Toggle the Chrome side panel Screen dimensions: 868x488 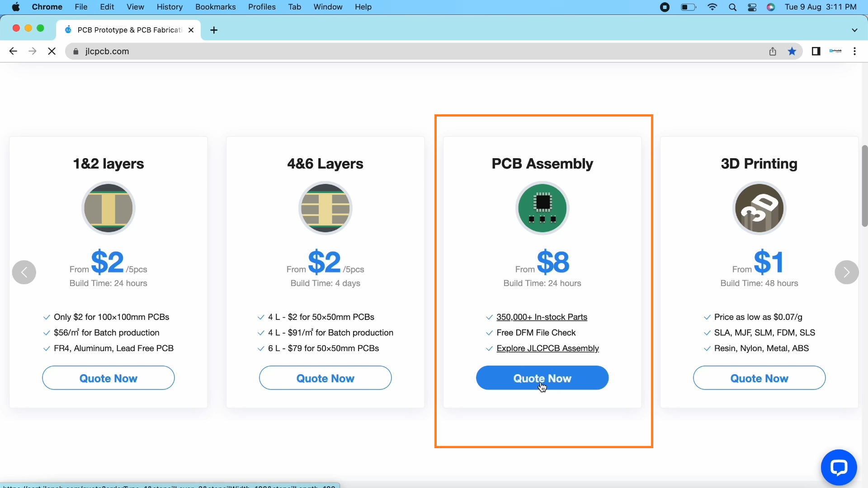click(816, 52)
